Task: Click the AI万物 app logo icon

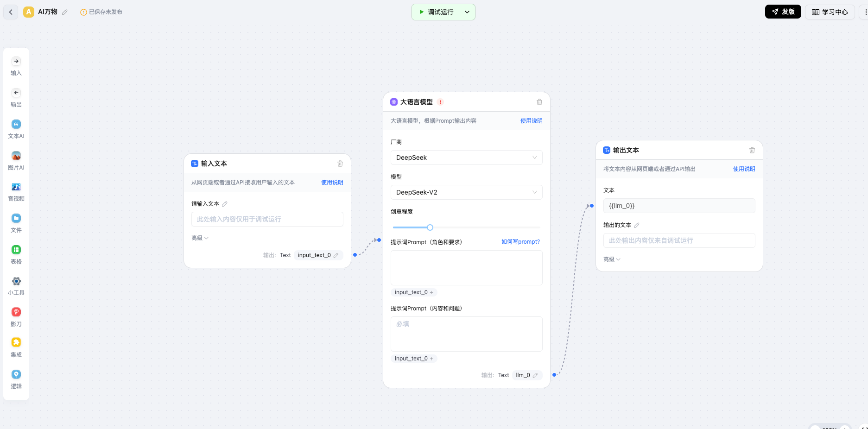Action: [x=29, y=12]
